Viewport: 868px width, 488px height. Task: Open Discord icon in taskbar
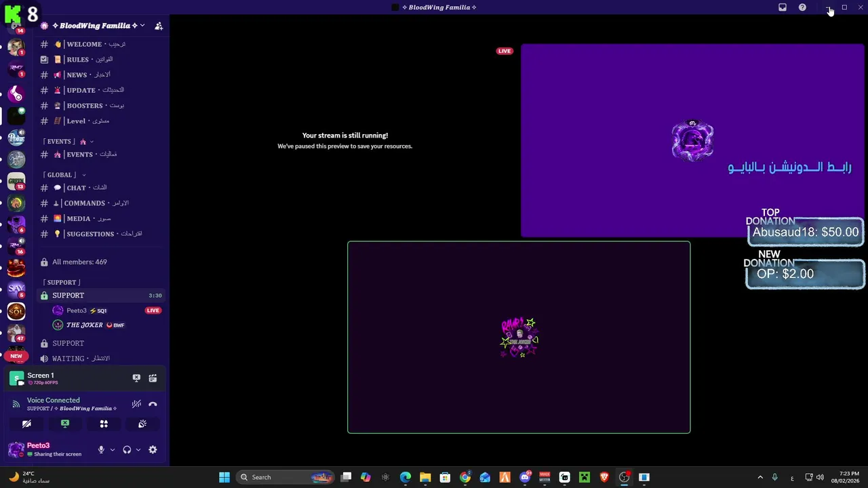click(525, 477)
